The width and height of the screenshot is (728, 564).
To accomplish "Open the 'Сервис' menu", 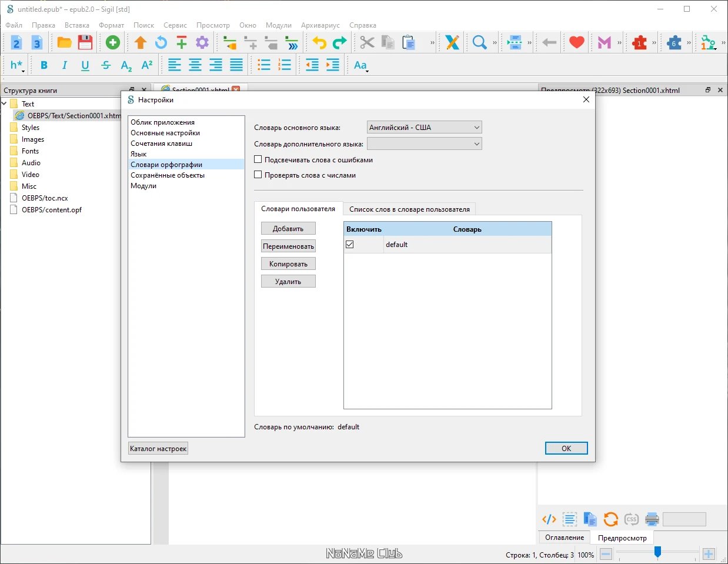I will pyautogui.click(x=175, y=25).
